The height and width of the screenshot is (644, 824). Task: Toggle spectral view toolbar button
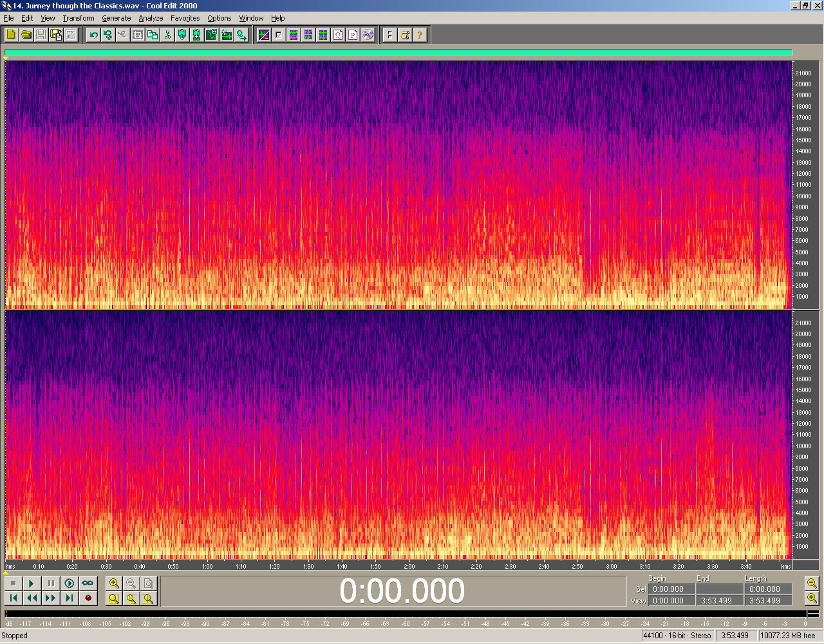pyautogui.click(x=264, y=35)
